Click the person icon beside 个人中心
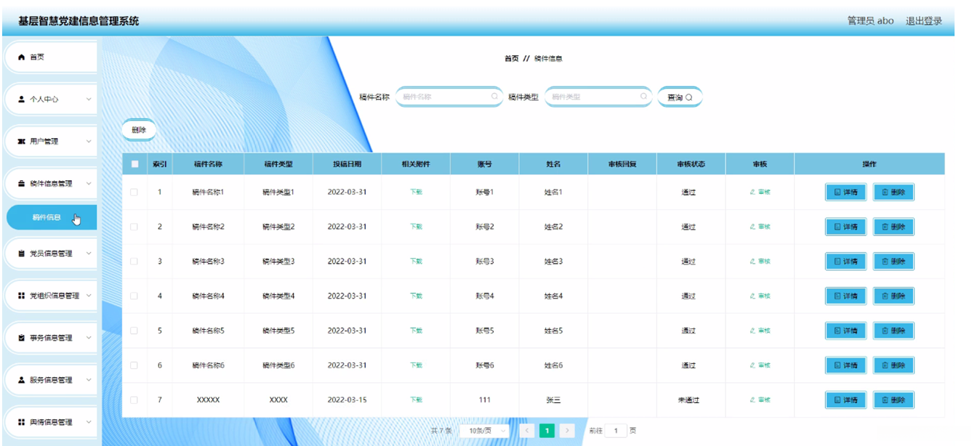 tap(21, 100)
